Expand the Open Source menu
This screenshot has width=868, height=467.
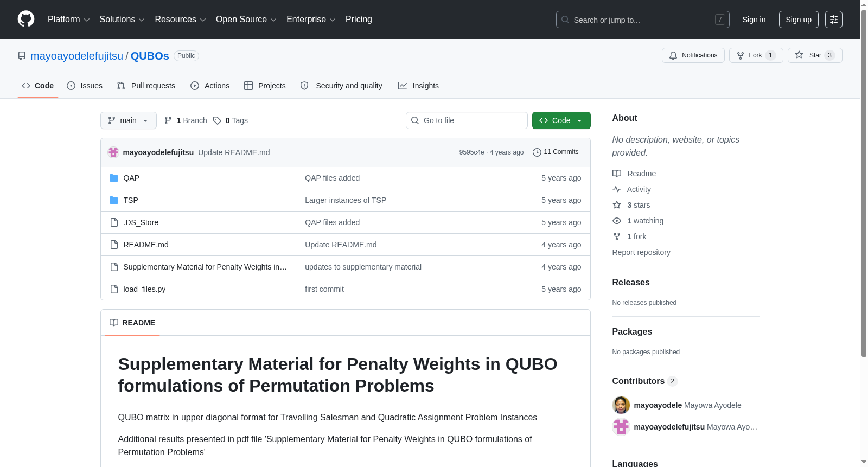tap(246, 20)
